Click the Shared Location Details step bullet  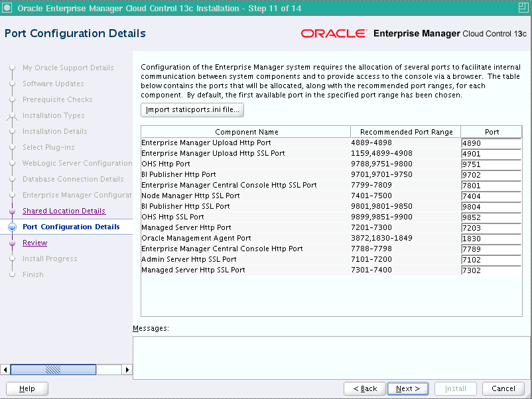12,211
